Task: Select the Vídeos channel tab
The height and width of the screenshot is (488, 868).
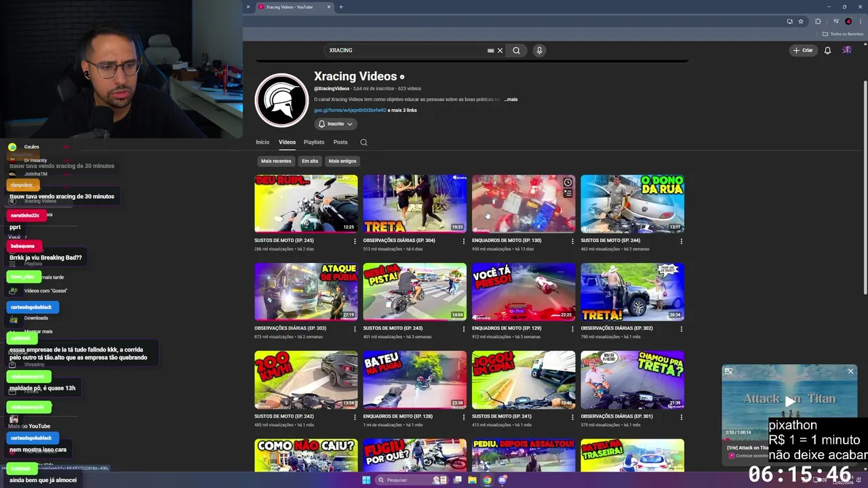Action: pyautogui.click(x=287, y=142)
